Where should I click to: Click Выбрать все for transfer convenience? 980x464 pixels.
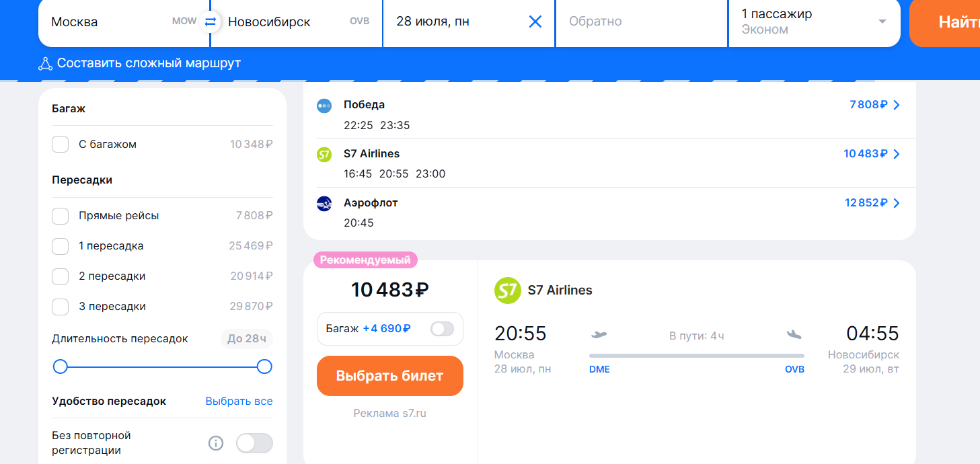click(239, 401)
